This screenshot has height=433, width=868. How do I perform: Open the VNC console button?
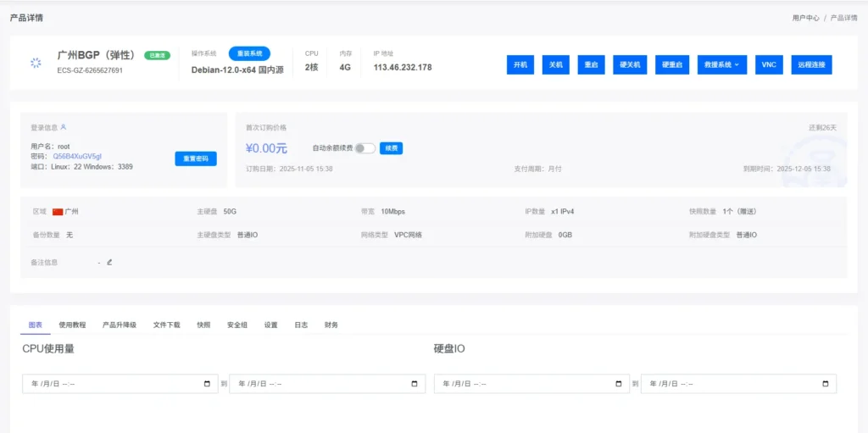(x=768, y=64)
